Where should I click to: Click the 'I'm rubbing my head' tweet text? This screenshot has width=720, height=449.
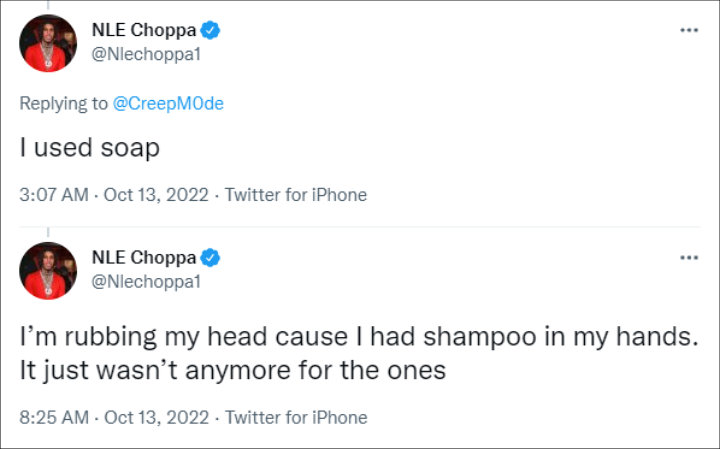(356, 339)
